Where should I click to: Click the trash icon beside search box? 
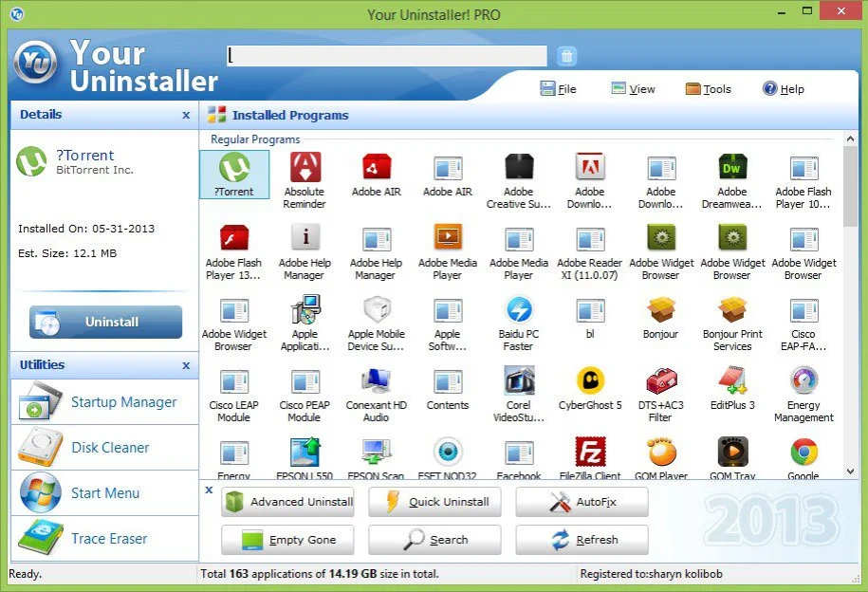(x=566, y=56)
